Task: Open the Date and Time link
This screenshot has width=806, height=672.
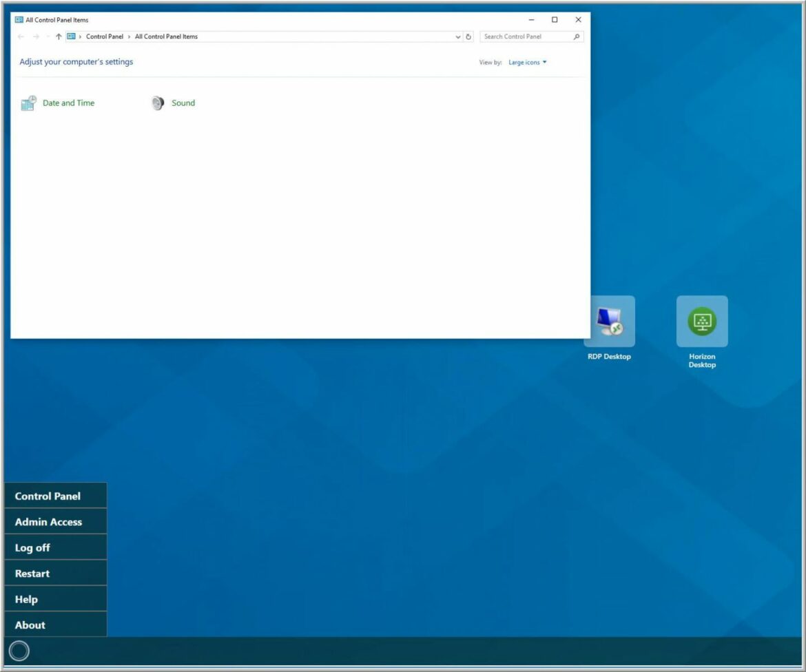Action: (x=68, y=103)
